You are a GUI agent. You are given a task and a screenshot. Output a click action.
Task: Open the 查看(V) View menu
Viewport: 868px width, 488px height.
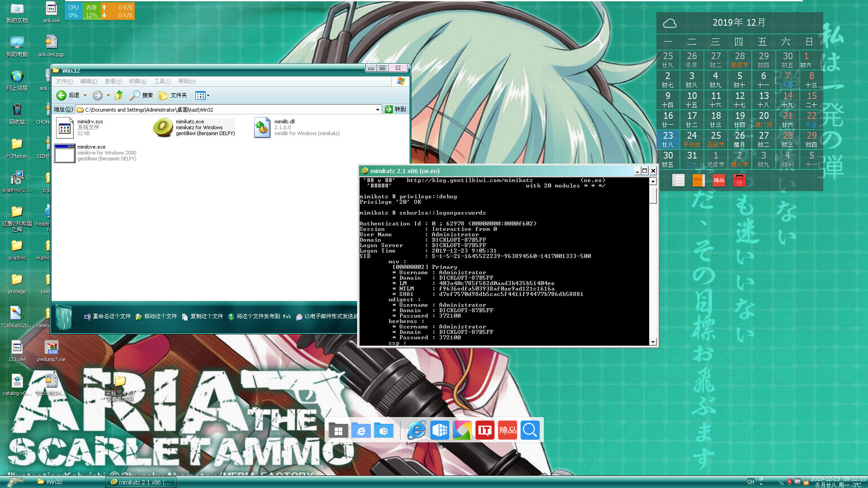[x=113, y=81]
